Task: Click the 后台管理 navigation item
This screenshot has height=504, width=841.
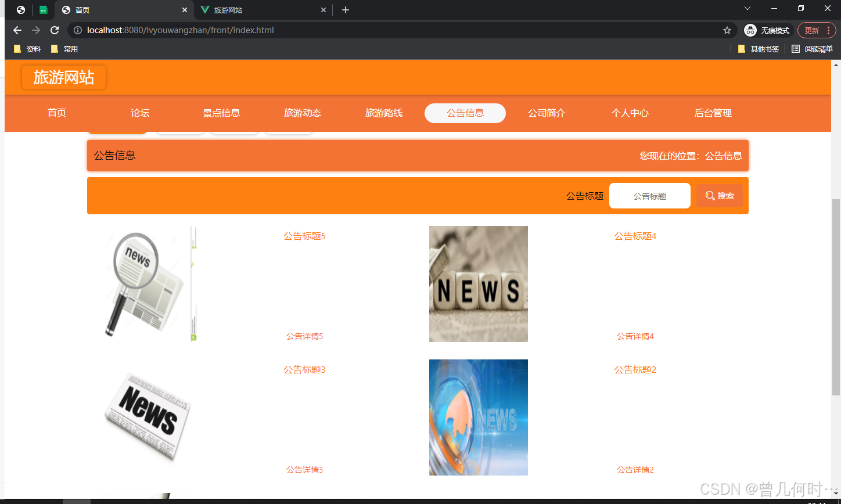Action: [x=713, y=113]
